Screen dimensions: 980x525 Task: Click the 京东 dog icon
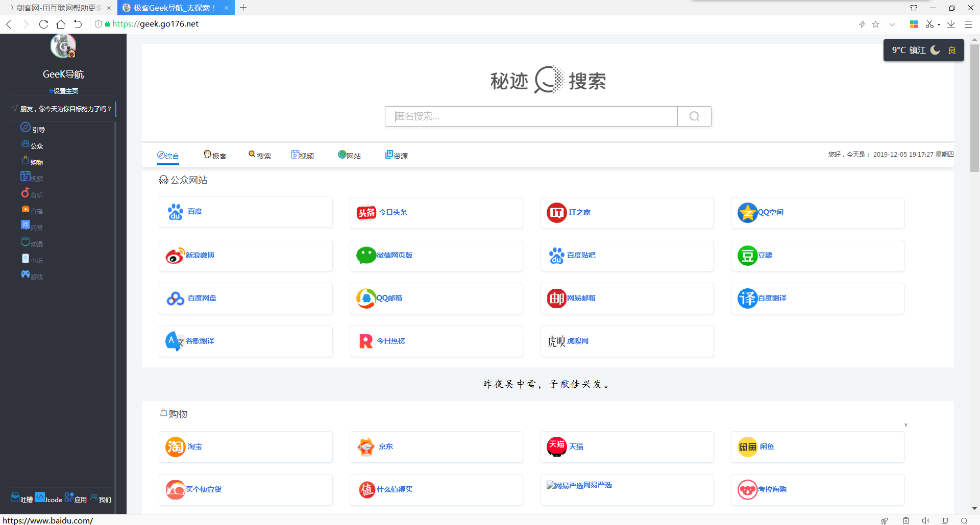pyautogui.click(x=366, y=447)
